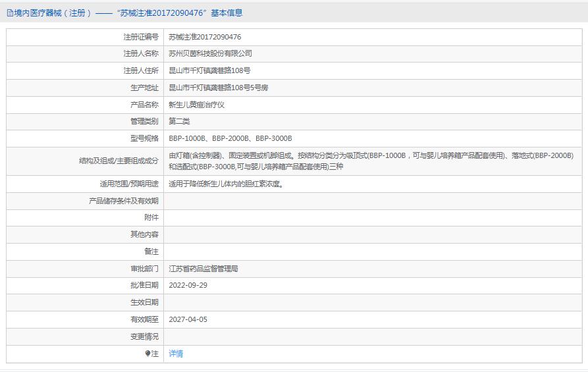The height and width of the screenshot is (372, 588).
Task: Click the 产品名称 label
Action: [x=144, y=105]
